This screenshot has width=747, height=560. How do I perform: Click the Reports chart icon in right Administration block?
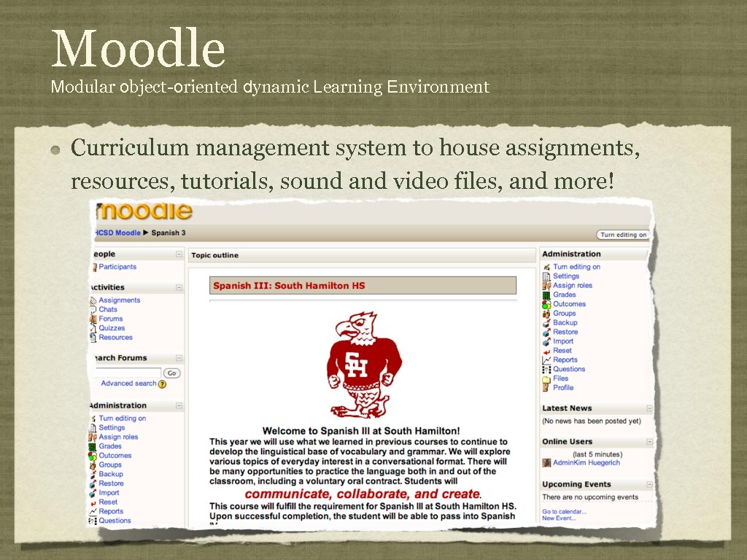pyautogui.click(x=546, y=360)
